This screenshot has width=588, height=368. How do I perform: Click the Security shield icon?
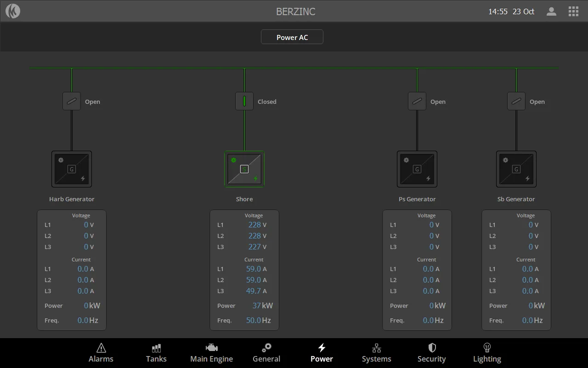(x=432, y=348)
